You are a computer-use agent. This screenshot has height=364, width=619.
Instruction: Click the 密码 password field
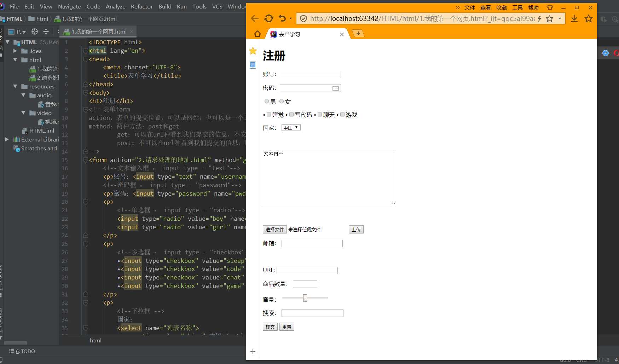pyautogui.click(x=310, y=88)
